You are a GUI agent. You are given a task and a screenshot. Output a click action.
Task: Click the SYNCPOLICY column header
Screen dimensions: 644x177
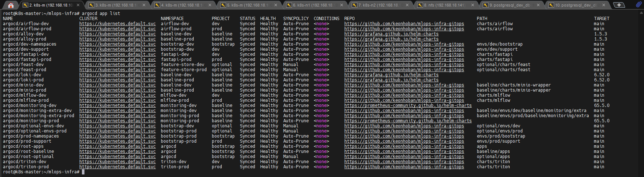(296, 19)
